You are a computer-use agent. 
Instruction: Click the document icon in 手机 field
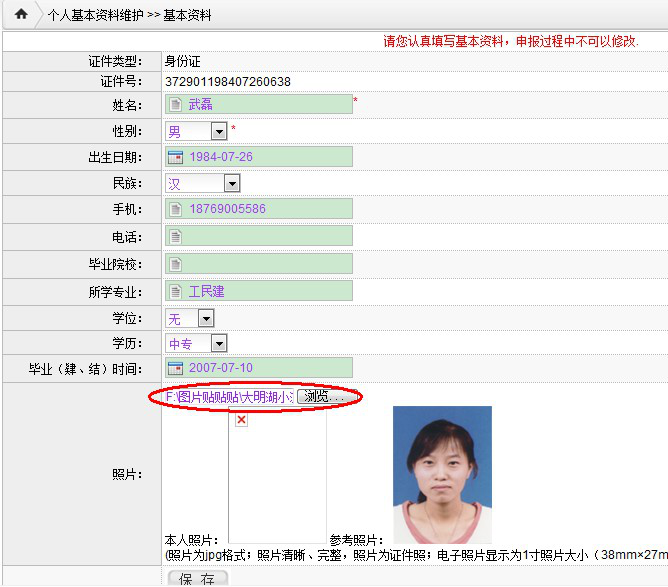[x=176, y=209]
